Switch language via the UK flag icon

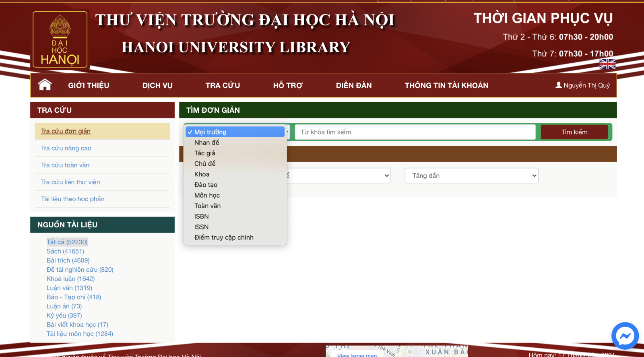click(x=607, y=64)
